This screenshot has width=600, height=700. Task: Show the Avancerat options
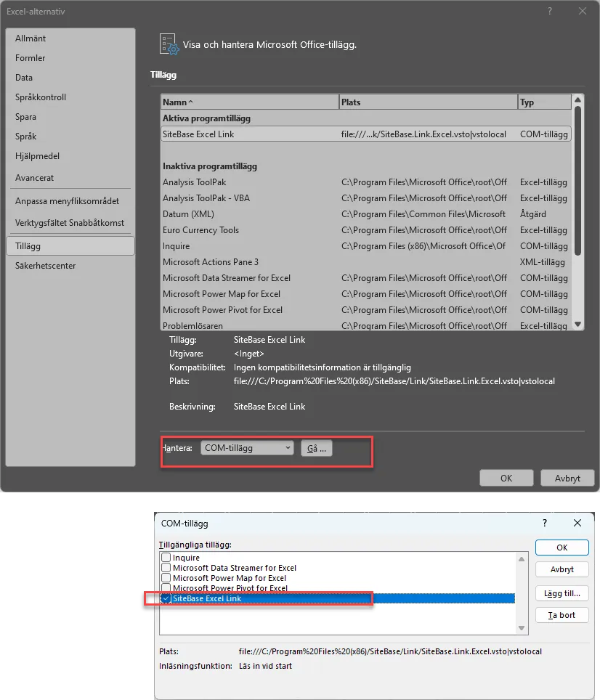[x=70, y=178]
